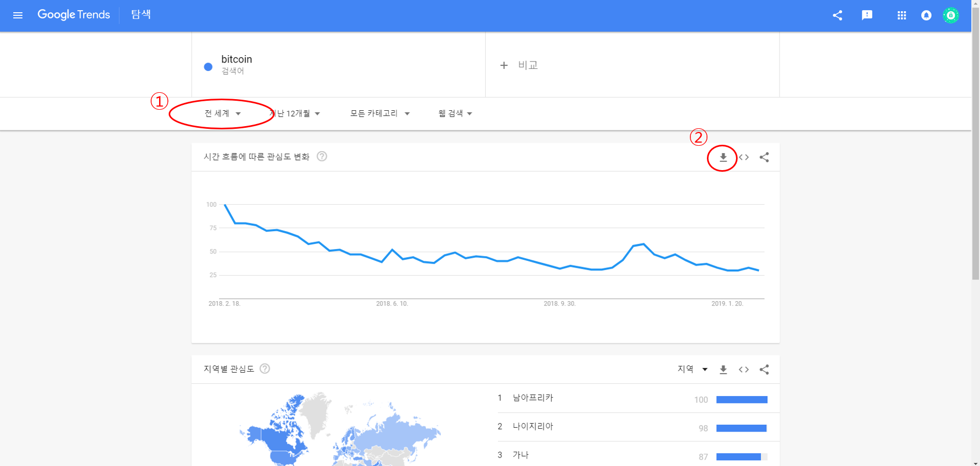Click the 비교 add comparison button

(x=519, y=65)
